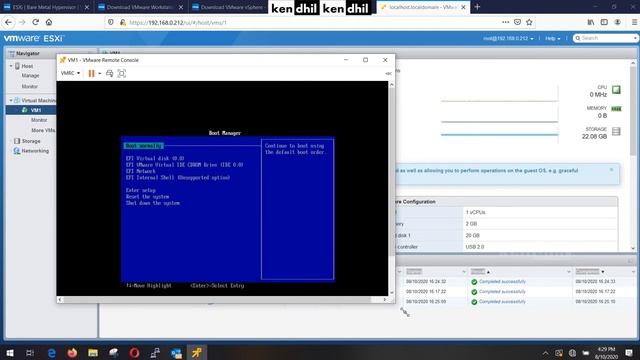Choose Shut down the system option

tap(153, 203)
